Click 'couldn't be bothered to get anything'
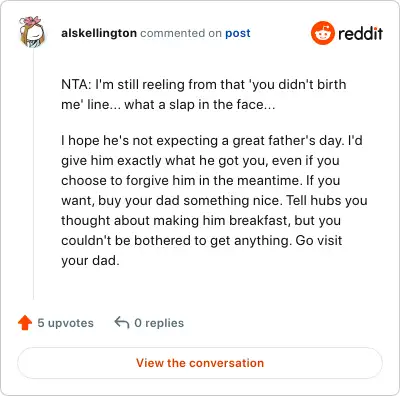400x396 pixels. pos(175,240)
